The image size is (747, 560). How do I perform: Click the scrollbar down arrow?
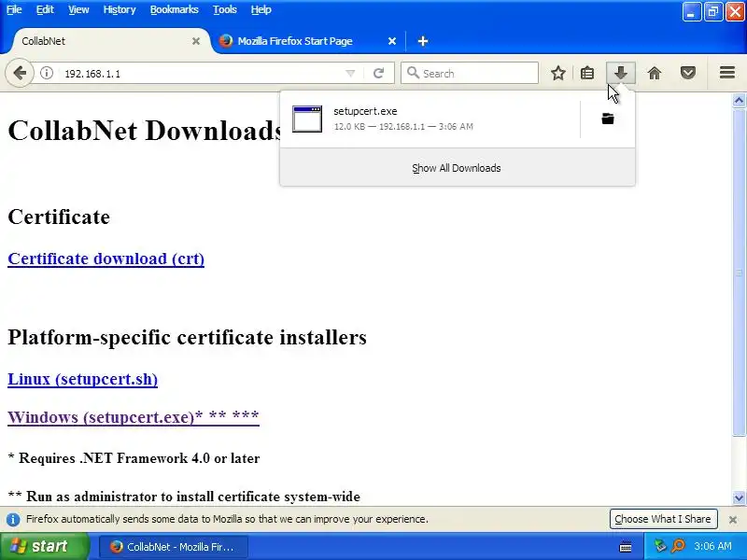tap(739, 498)
